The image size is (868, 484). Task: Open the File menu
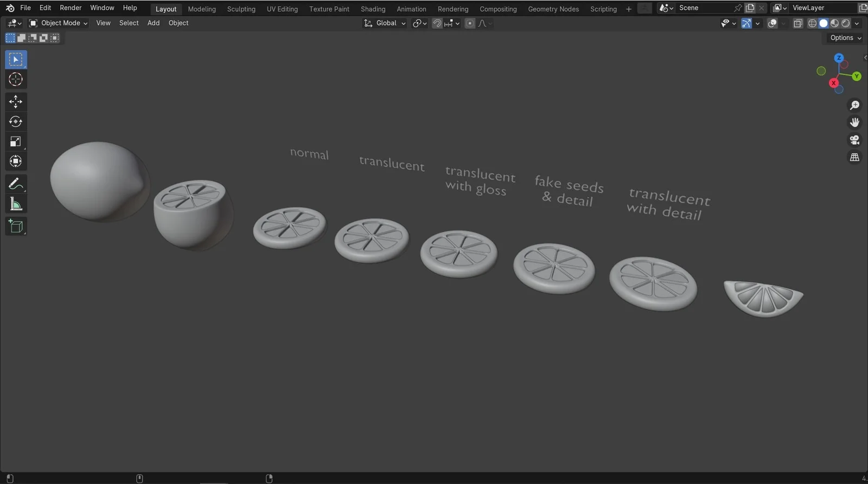pyautogui.click(x=25, y=8)
